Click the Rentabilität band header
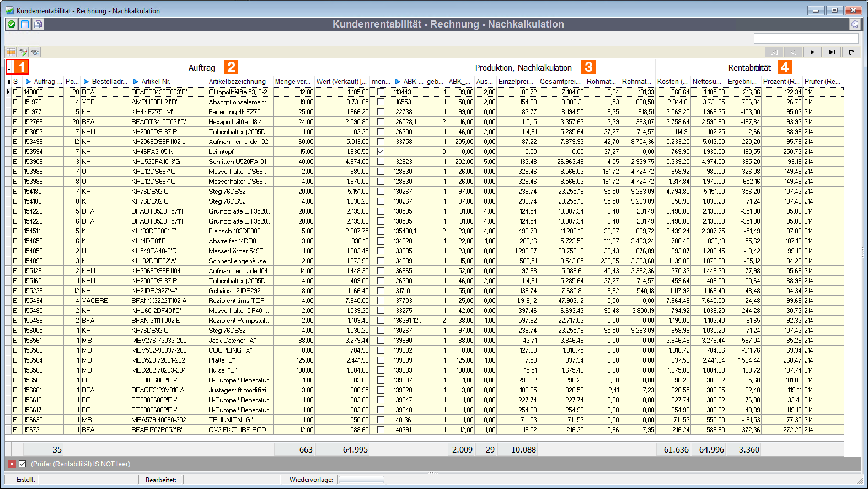 coord(749,67)
